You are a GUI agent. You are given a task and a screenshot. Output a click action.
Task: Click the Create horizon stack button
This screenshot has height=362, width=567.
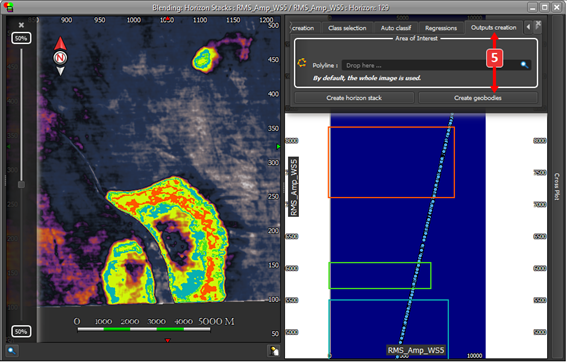(354, 98)
